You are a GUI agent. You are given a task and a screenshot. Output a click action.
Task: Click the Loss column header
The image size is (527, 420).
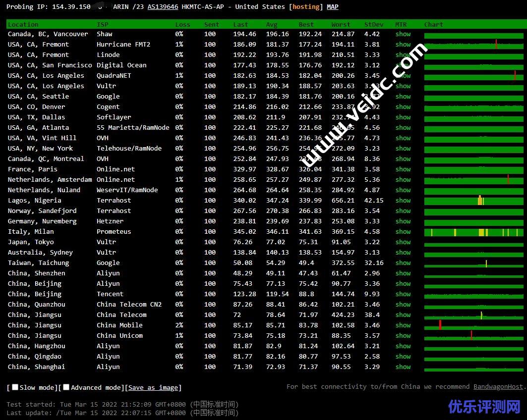click(x=182, y=24)
